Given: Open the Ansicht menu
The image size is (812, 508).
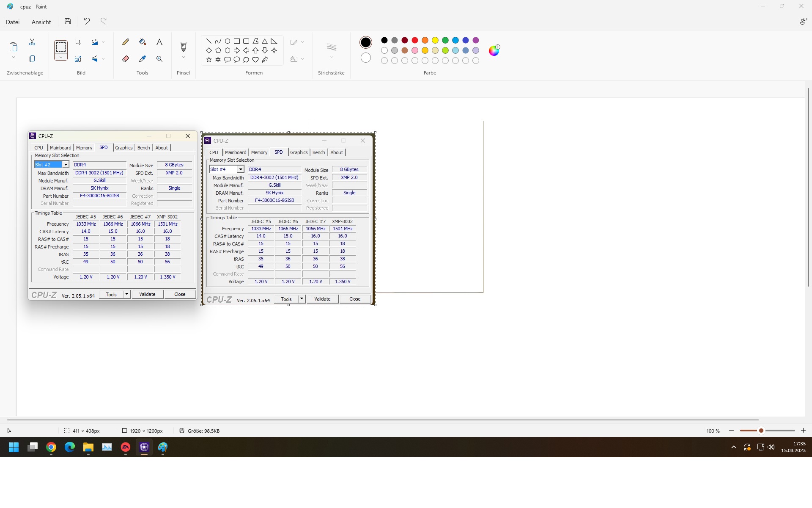Looking at the screenshot, I should [41, 22].
